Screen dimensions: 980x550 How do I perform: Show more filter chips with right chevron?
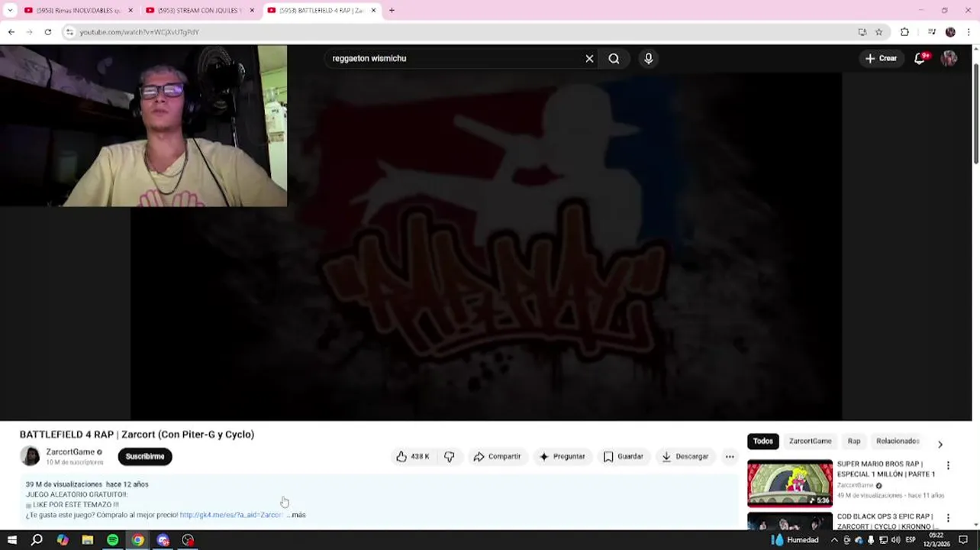point(940,445)
